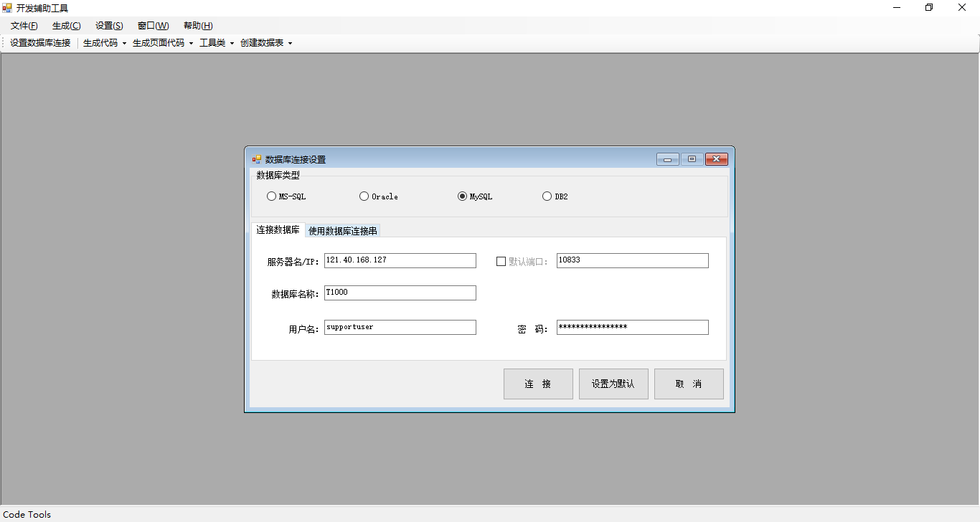Viewport: 980px width, 522px height.
Task: Click the 密 码: label
Action: pos(533,329)
